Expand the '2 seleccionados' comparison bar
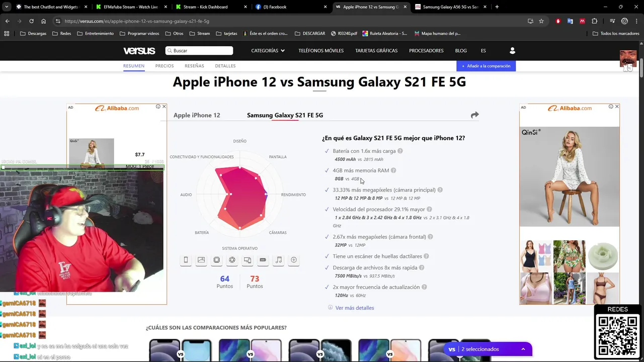 click(488, 349)
